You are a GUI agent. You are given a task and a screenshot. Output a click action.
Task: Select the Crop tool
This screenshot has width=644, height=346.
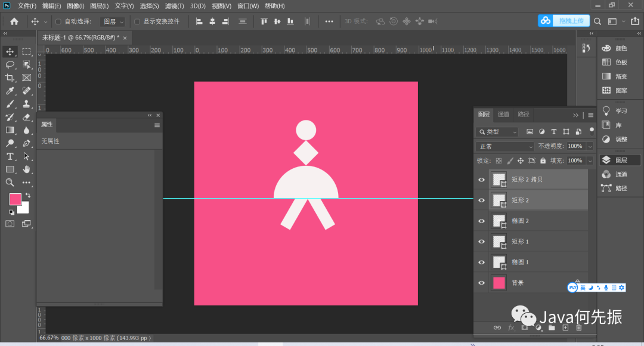coord(10,78)
